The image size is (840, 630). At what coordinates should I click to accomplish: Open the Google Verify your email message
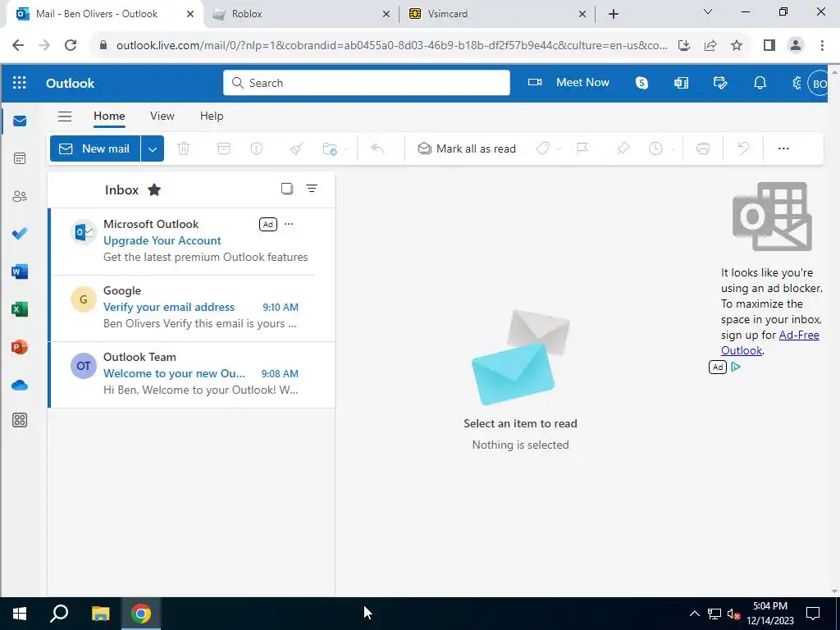[191, 309]
